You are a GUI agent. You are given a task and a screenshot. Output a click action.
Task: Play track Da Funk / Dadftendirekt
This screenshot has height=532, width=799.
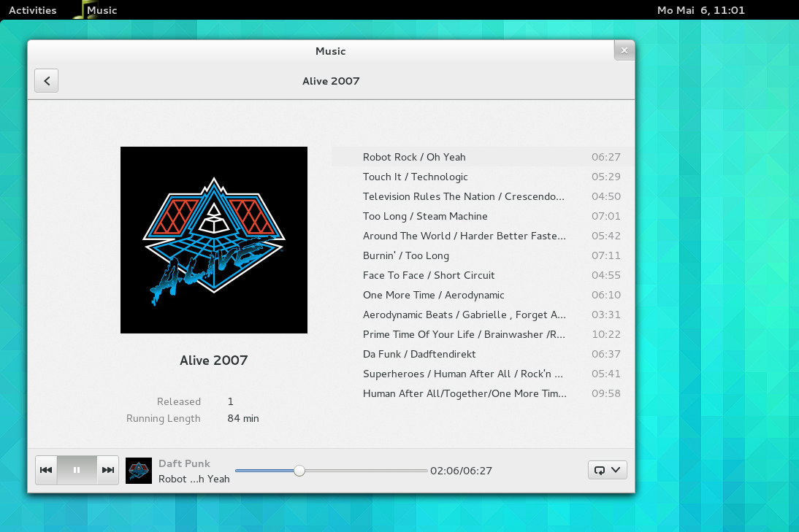click(483, 354)
